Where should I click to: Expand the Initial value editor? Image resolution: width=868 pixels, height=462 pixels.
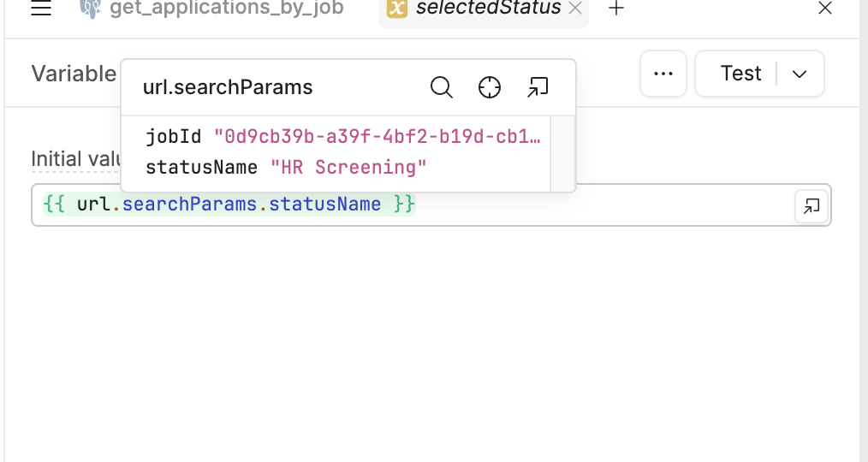[812, 206]
